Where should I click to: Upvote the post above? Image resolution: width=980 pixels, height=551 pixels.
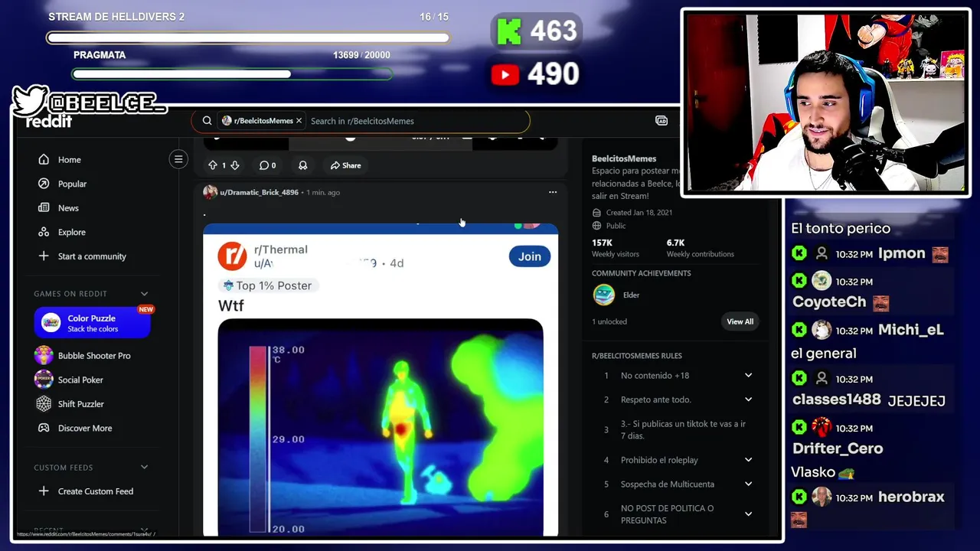click(x=213, y=165)
